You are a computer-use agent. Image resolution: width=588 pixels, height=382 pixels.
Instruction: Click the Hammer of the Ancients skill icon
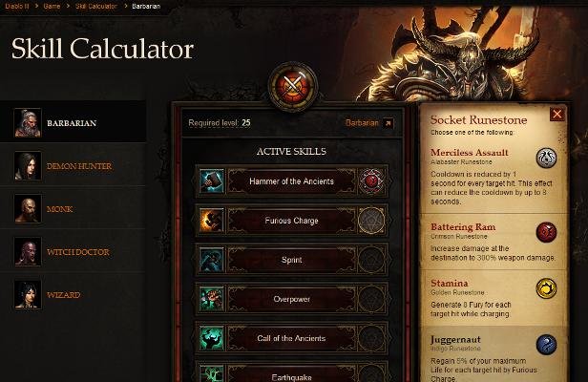(212, 181)
